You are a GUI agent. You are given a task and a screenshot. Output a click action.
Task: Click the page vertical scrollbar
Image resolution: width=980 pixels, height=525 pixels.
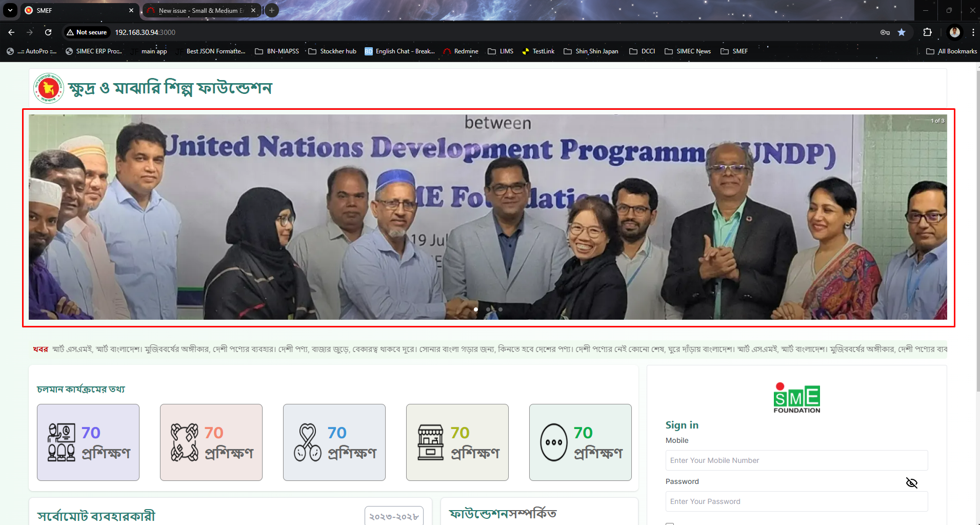click(x=977, y=231)
